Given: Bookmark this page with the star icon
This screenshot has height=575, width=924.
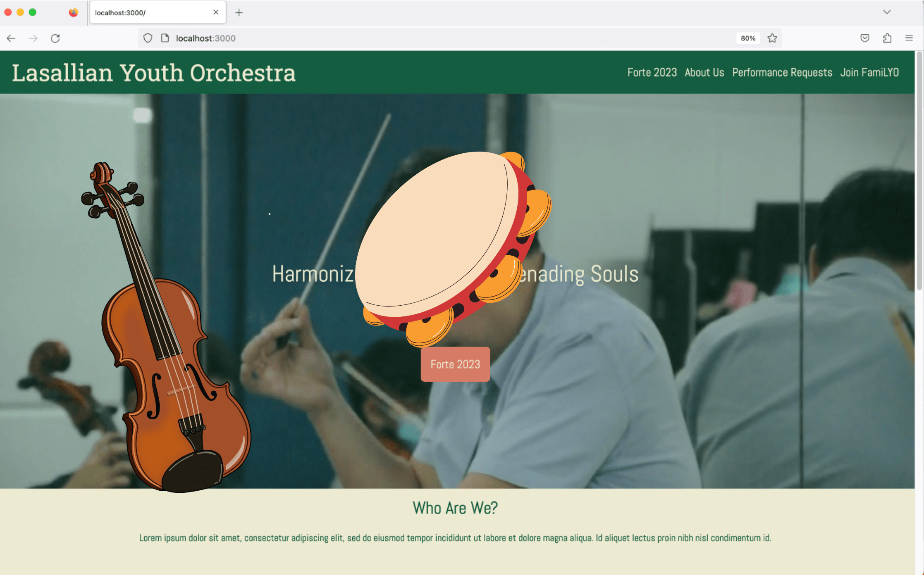Looking at the screenshot, I should pos(772,38).
